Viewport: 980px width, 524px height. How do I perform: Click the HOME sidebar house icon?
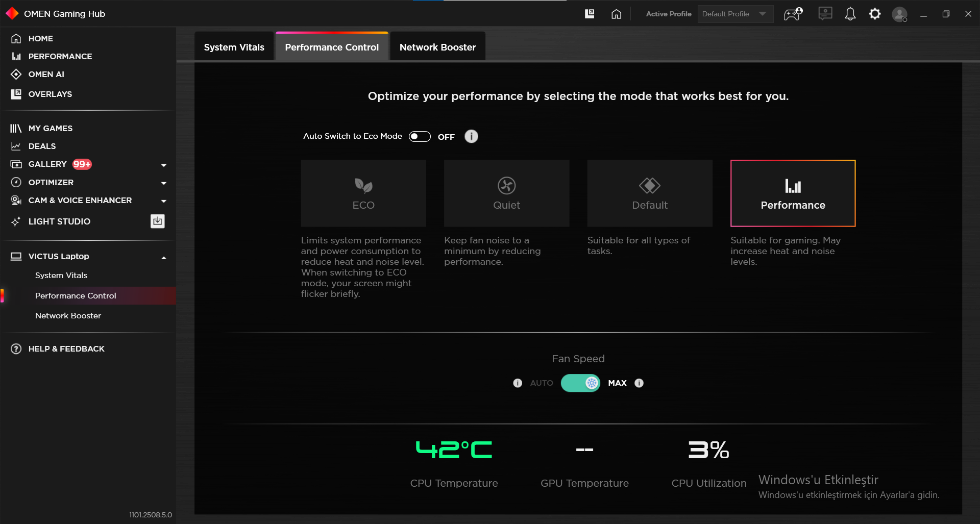[x=16, y=38]
